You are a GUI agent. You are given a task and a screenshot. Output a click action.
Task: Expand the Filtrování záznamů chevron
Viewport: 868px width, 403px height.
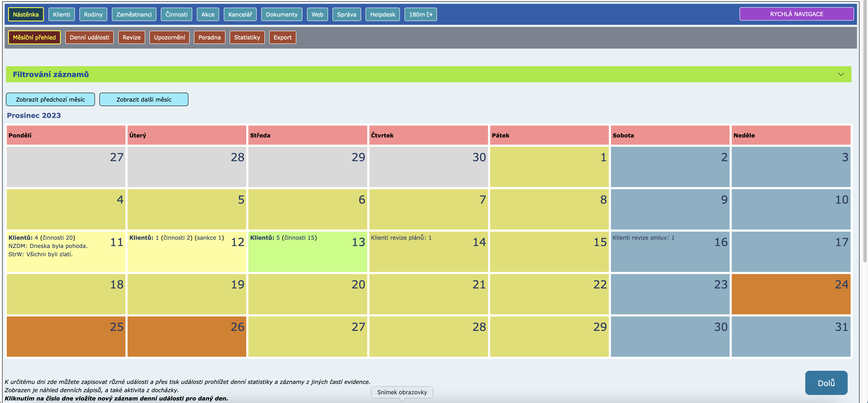[841, 74]
